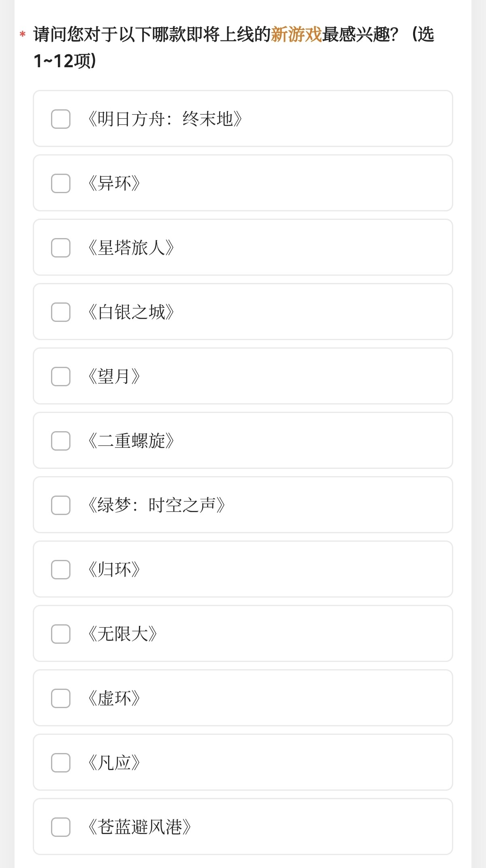Screen dimensions: 486x868
Task: Check the 《明日方舟:终末地》 checkbox
Action: (61, 119)
